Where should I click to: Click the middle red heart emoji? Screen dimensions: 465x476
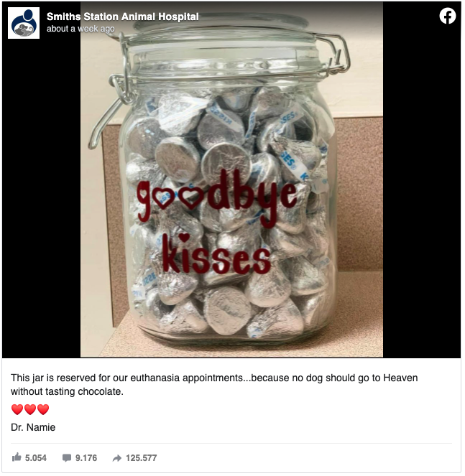click(30, 409)
